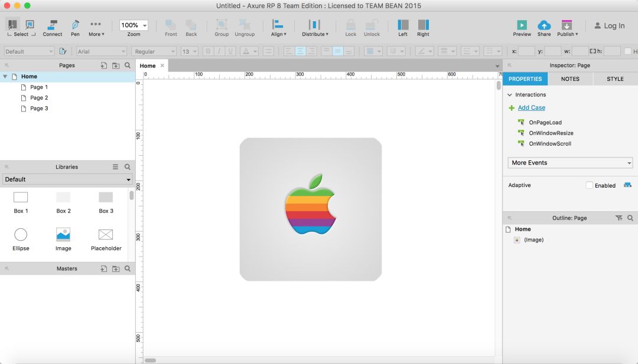Toggle Bold formatting
638x364 pixels.
pos(209,51)
